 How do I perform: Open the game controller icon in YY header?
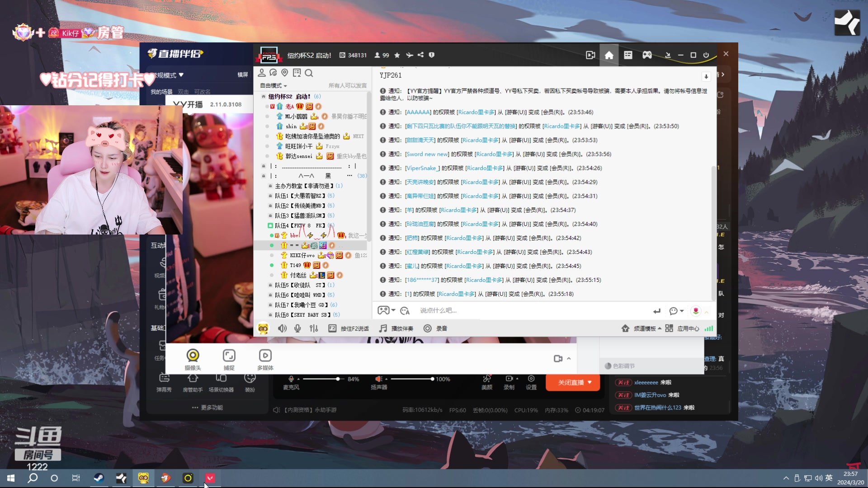[647, 55]
